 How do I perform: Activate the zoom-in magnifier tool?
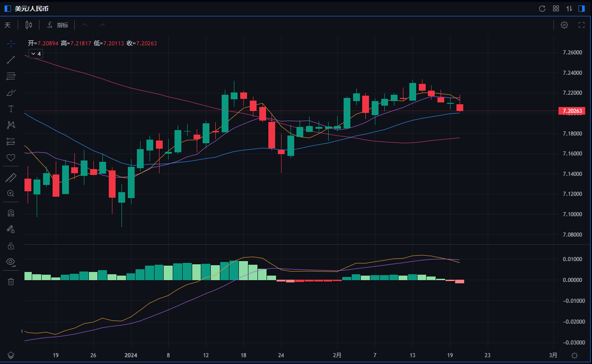[x=11, y=194]
